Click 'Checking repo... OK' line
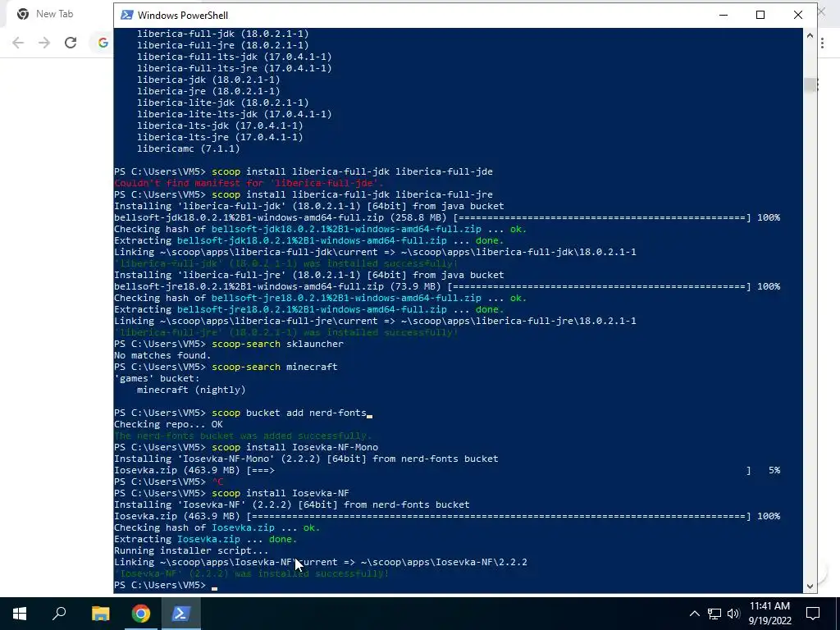The width and height of the screenshot is (840, 630). tap(168, 424)
